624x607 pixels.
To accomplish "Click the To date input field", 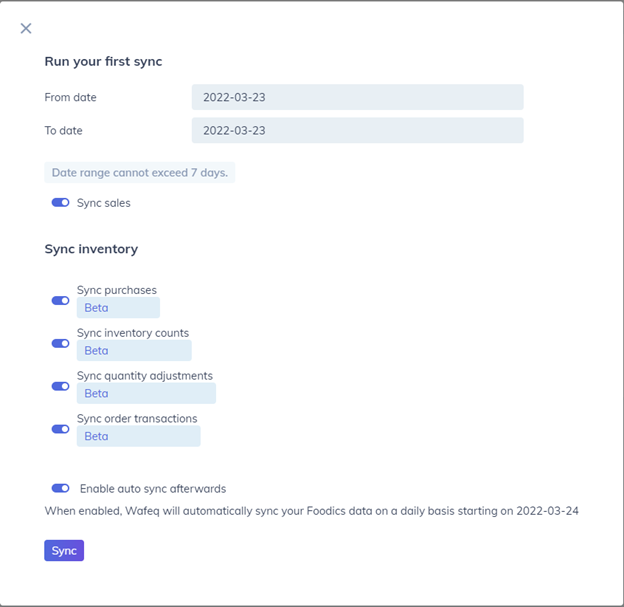I will (357, 131).
